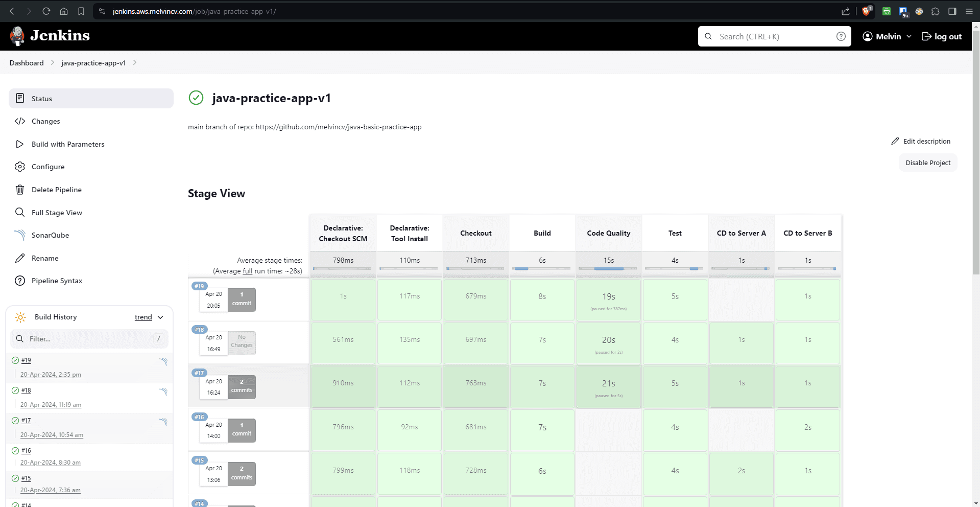
Task: Click build #19's Code Quality stage cell
Action: pos(608,299)
